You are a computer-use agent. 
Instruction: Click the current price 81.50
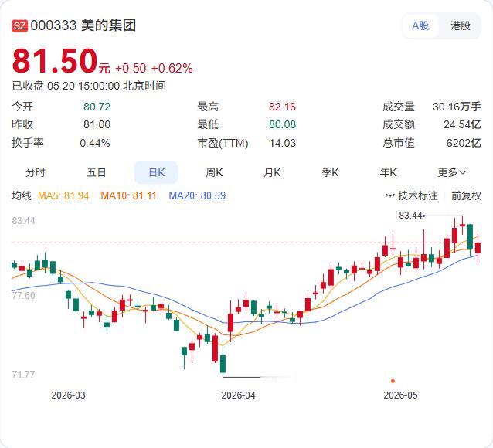point(55,61)
